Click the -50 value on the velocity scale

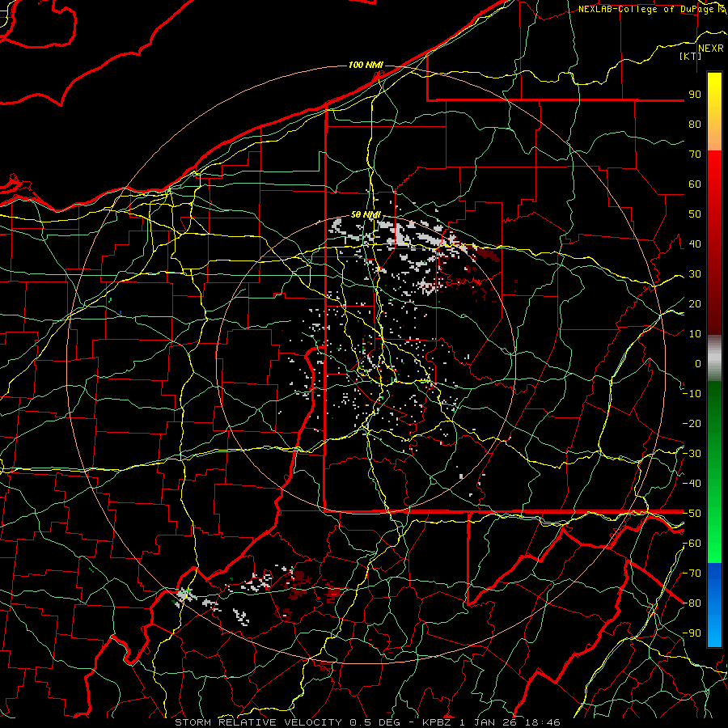point(692,514)
